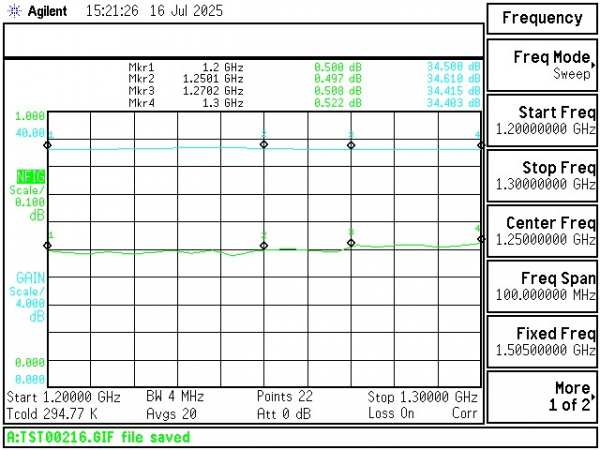The width and height of the screenshot is (600, 450).
Task: Click the 0.500 dB noise figure value
Action: [x=338, y=67]
